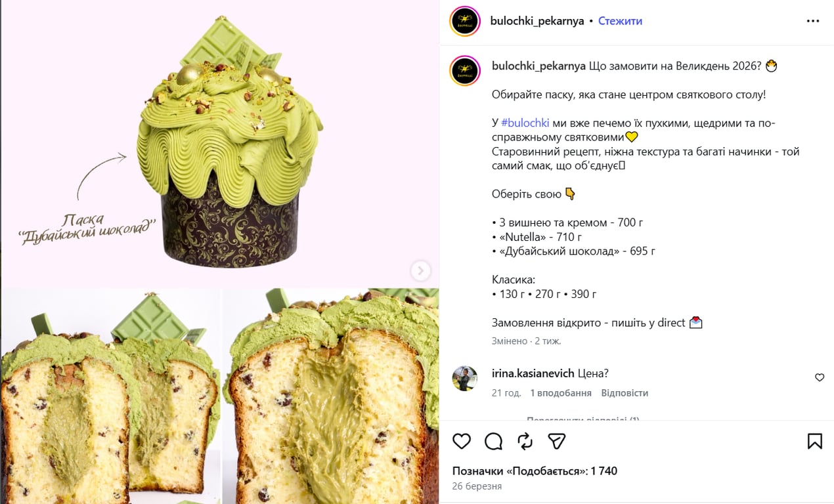
Task: Click bulochki_pekarnya username in header
Action: tap(537, 21)
